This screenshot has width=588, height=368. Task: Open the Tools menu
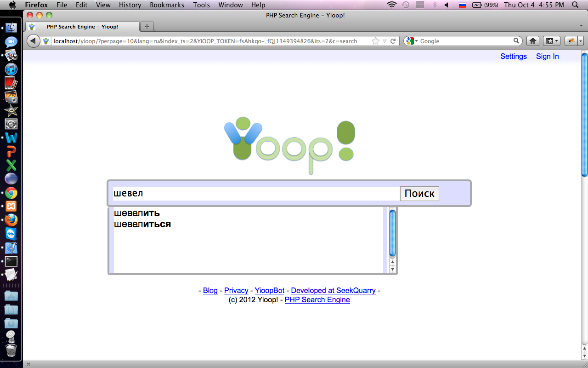pyautogui.click(x=201, y=5)
